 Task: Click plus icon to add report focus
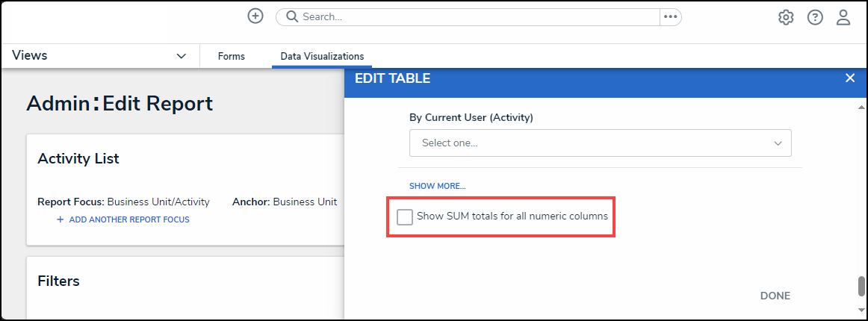60,219
